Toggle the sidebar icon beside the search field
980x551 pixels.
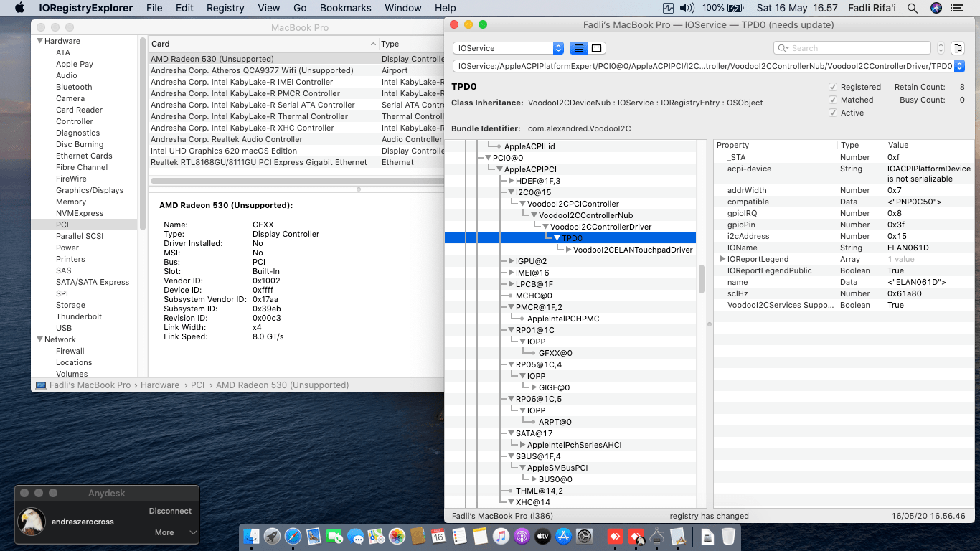(x=958, y=48)
